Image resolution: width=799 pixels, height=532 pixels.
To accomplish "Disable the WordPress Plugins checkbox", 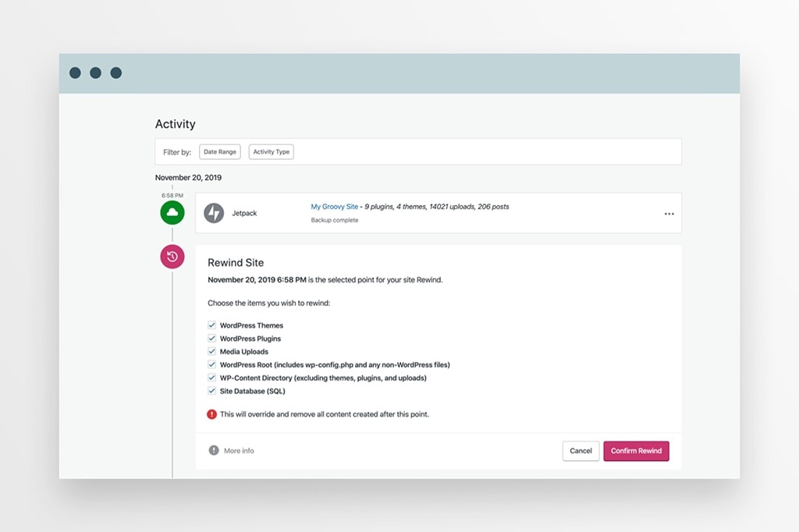I will 211,339.
